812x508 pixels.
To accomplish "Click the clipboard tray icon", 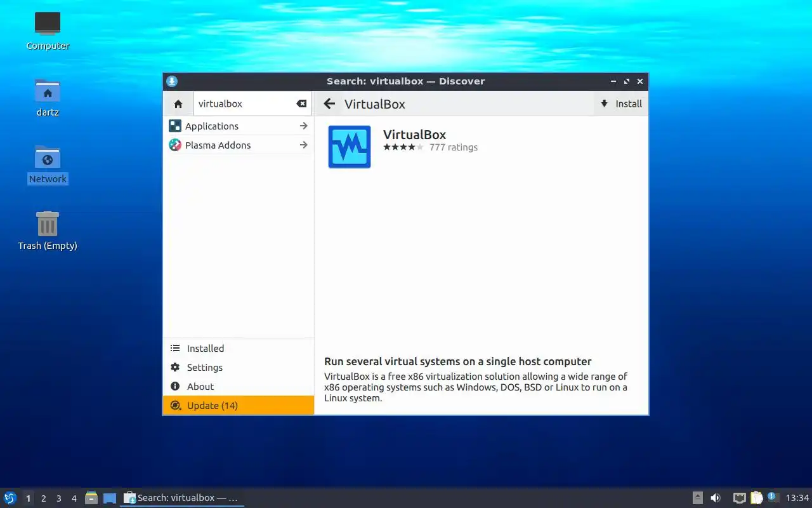I will (757, 498).
